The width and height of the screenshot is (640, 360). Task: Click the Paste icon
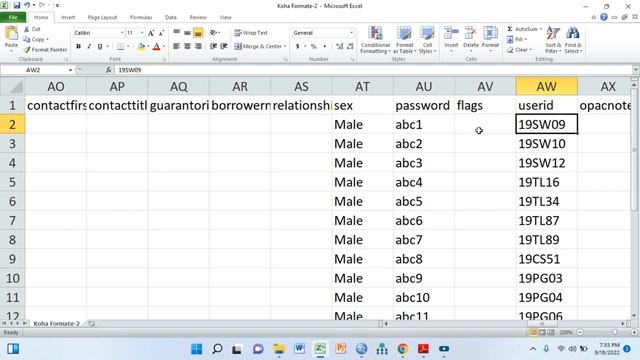tap(11, 33)
